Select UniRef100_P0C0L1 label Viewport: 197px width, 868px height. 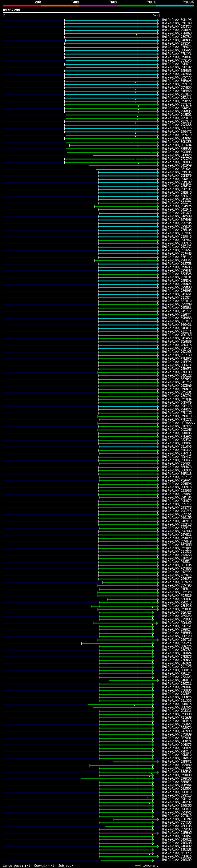177,809
